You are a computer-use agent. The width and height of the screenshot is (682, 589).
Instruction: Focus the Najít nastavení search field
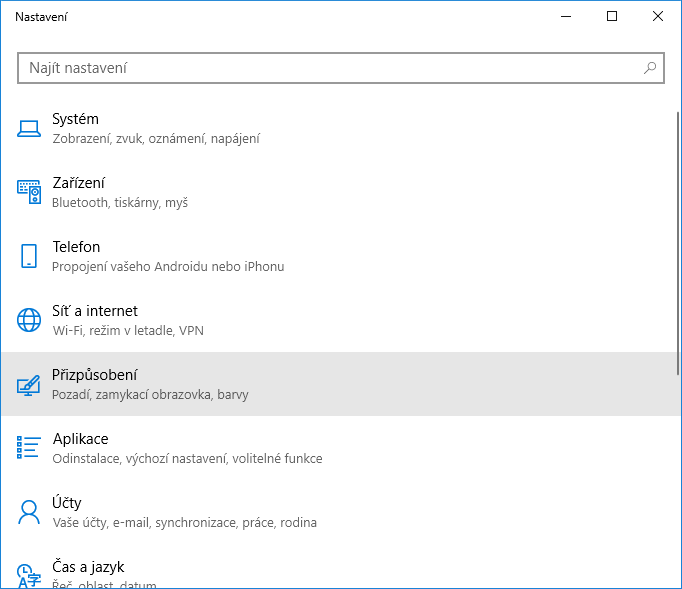point(341,68)
